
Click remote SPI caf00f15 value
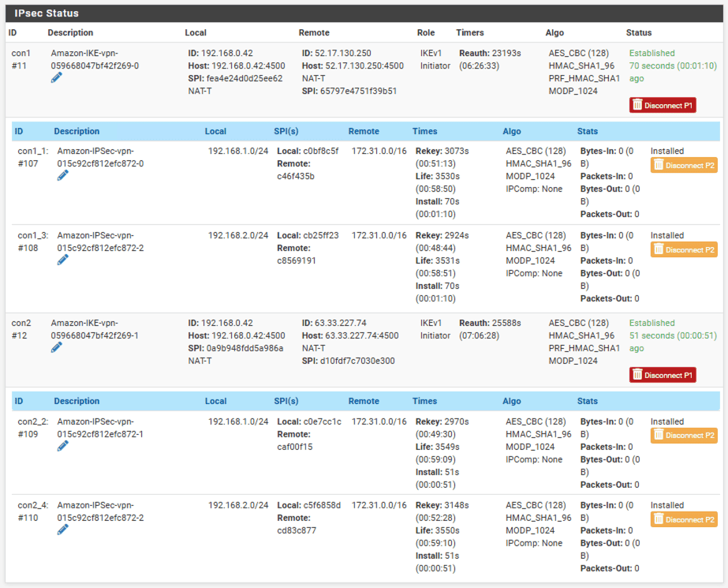(x=295, y=447)
